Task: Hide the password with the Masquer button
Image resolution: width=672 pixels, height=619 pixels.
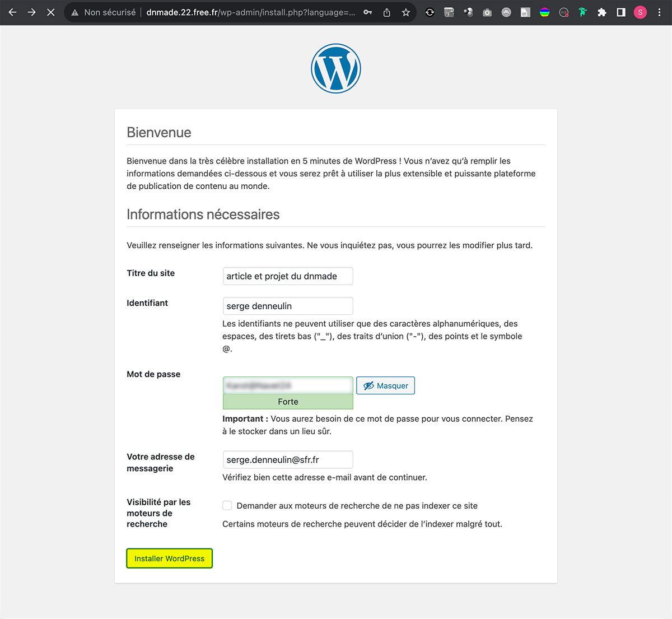Action: tap(386, 385)
